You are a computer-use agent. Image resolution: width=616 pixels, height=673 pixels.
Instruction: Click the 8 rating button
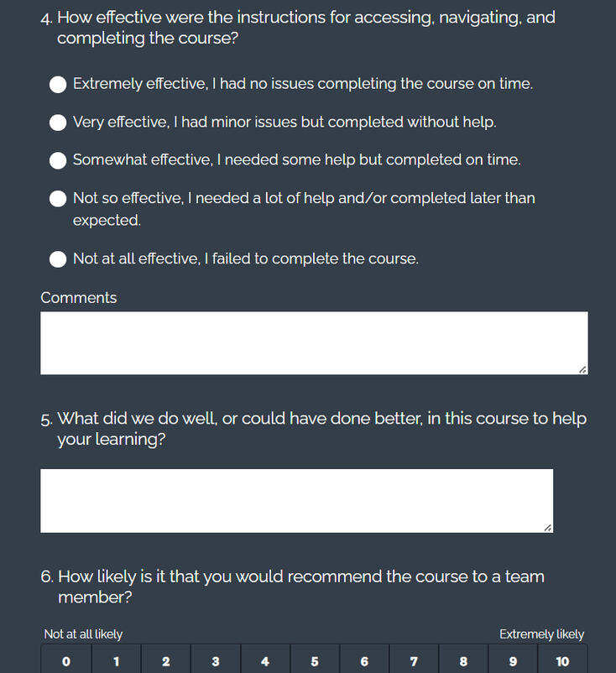pyautogui.click(x=463, y=661)
